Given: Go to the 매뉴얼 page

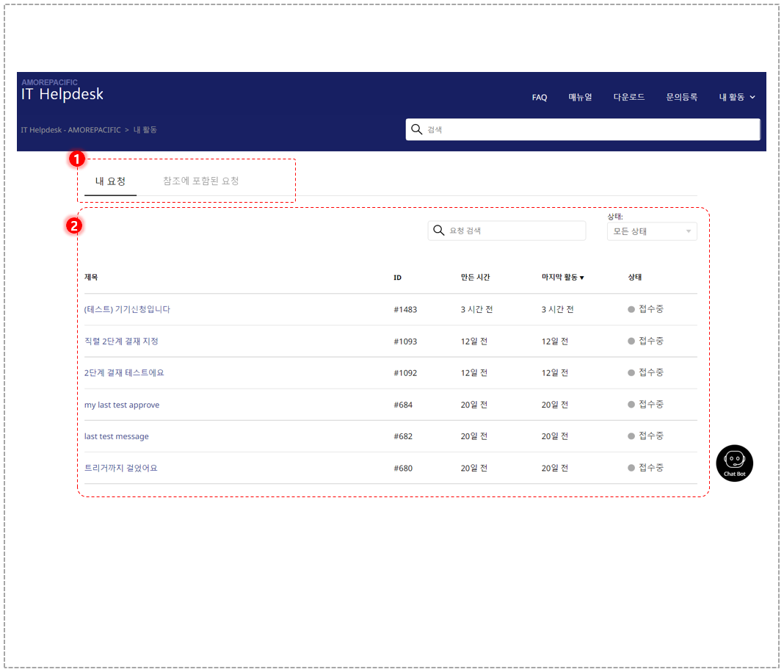Looking at the screenshot, I should (x=580, y=97).
